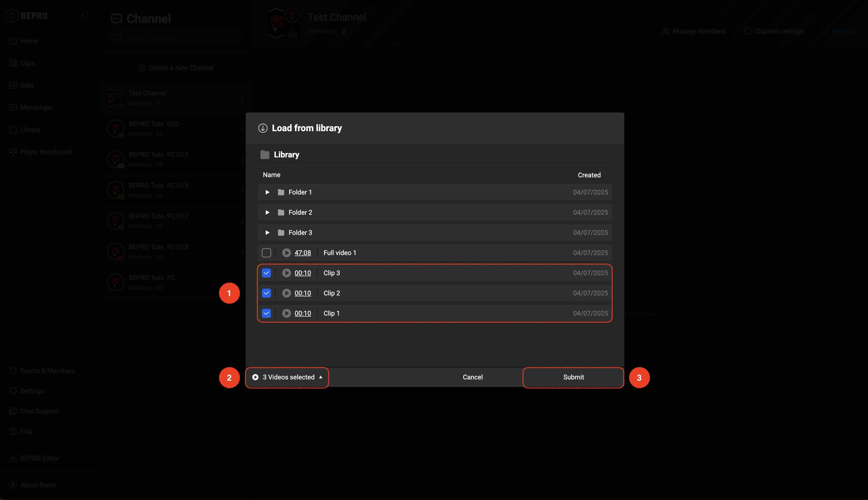
Task: Play preview icon for Full video 1
Action: [286, 253]
